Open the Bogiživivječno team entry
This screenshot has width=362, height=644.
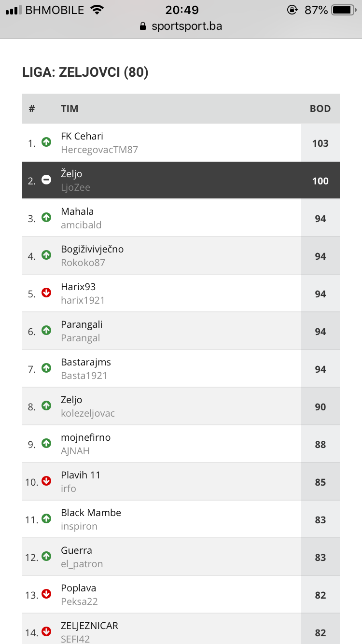coord(92,250)
